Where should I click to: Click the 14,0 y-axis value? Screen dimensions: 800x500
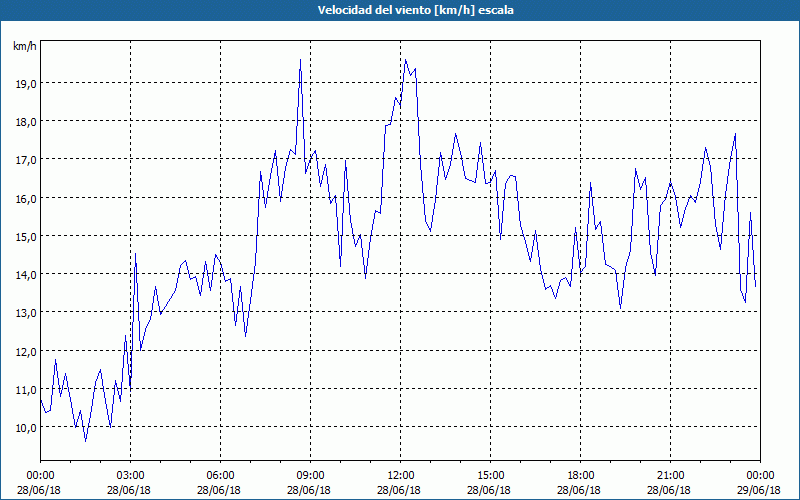[26, 275]
